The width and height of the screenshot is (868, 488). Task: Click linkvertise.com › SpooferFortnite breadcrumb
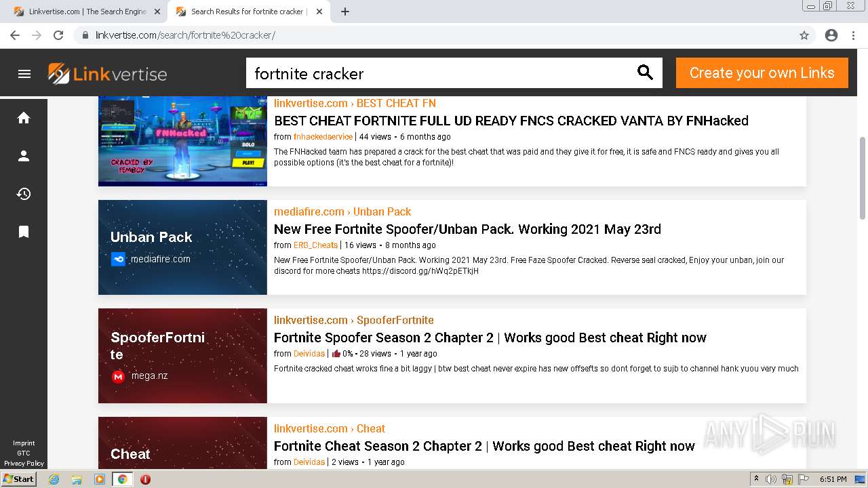tap(354, 320)
